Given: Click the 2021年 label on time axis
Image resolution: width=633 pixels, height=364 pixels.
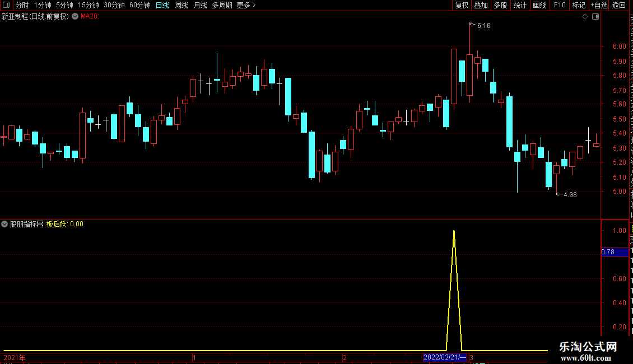Looking at the screenshot, I should [15, 357].
